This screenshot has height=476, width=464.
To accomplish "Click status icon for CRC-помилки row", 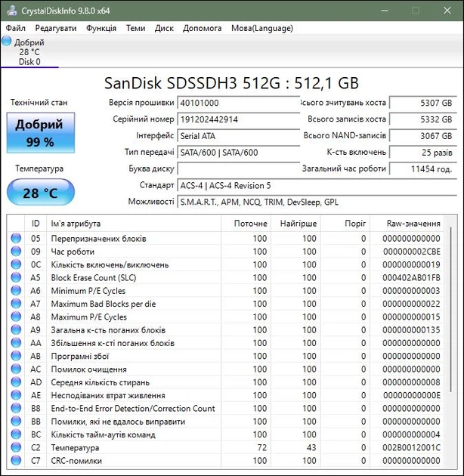I will pos(16,460).
